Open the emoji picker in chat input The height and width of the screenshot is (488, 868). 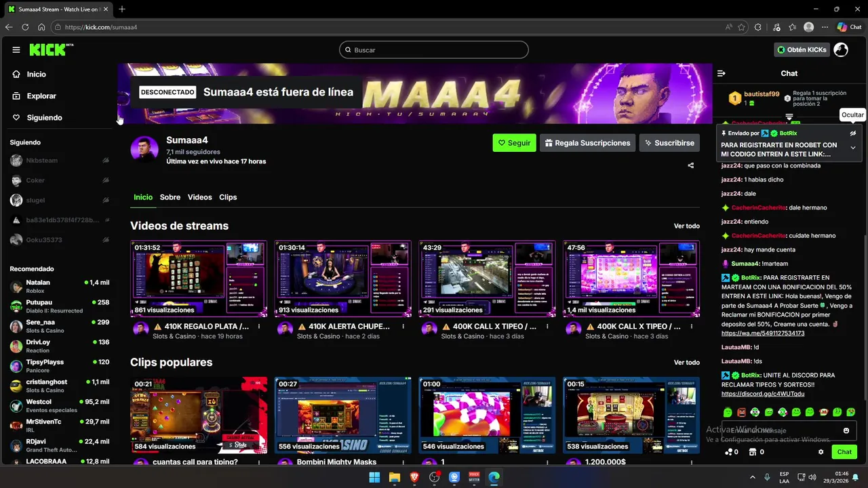pos(846,430)
